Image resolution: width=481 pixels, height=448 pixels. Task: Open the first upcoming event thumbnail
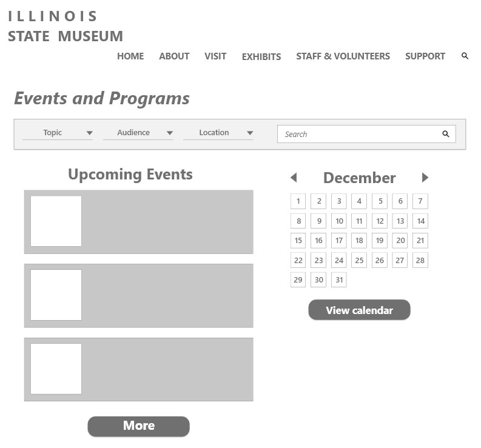click(56, 221)
